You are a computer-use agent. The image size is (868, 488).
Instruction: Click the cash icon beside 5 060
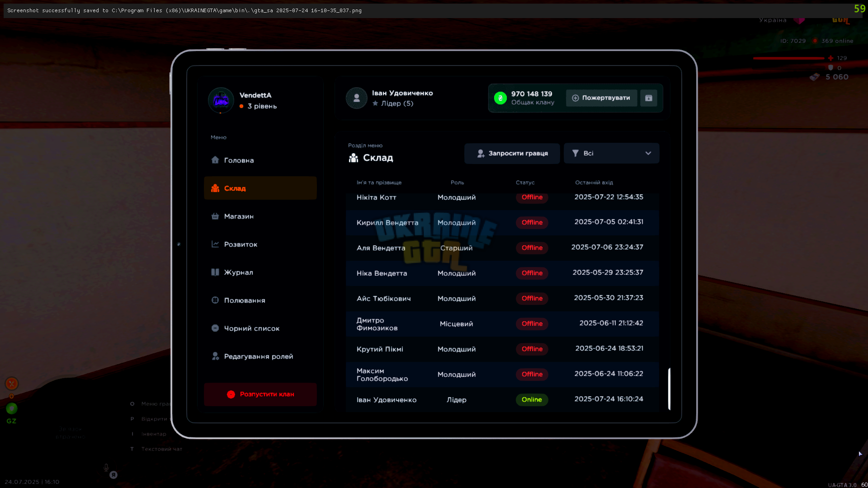pos(815,77)
